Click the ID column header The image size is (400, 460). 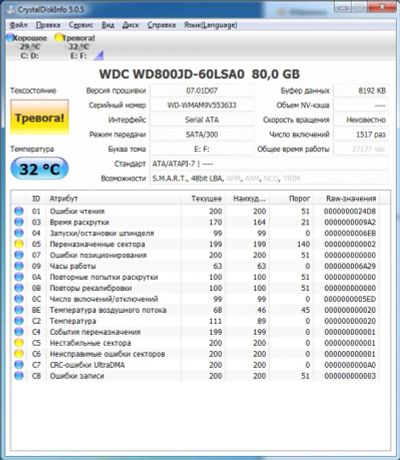[x=36, y=198]
